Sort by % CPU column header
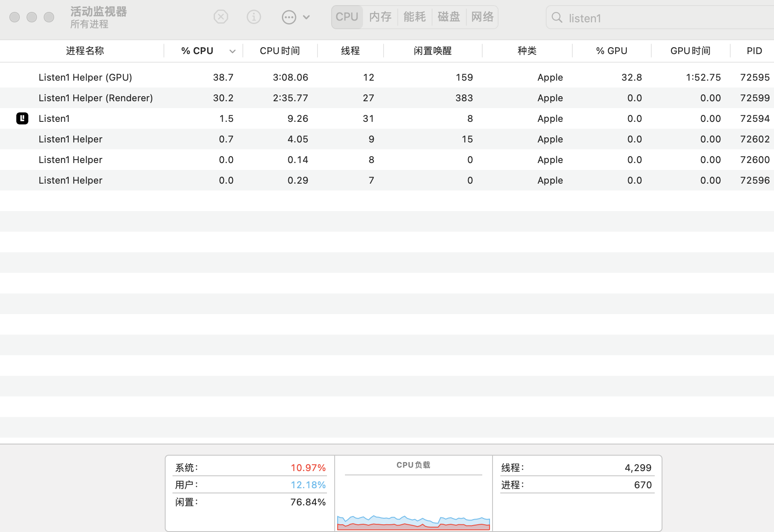 [197, 51]
